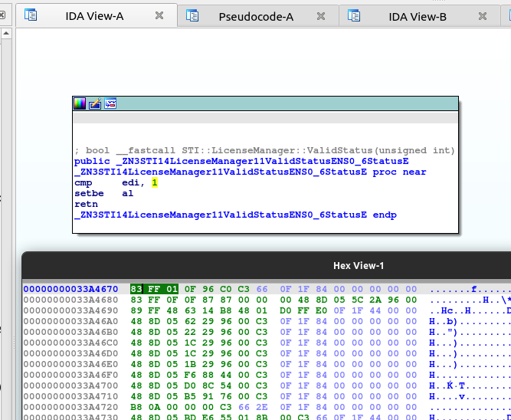
Task: Click byte 5C in row 033A4680
Action: click(357, 300)
